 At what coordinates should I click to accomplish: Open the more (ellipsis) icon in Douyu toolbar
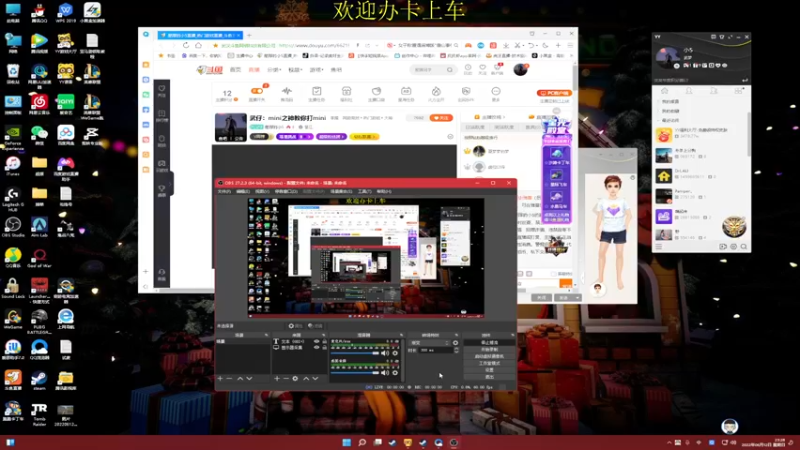[x=496, y=93]
